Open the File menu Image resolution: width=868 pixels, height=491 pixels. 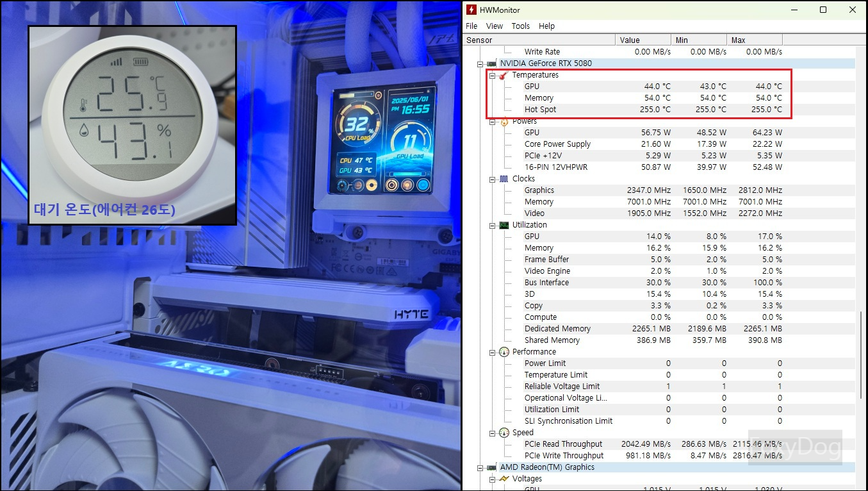[471, 26]
